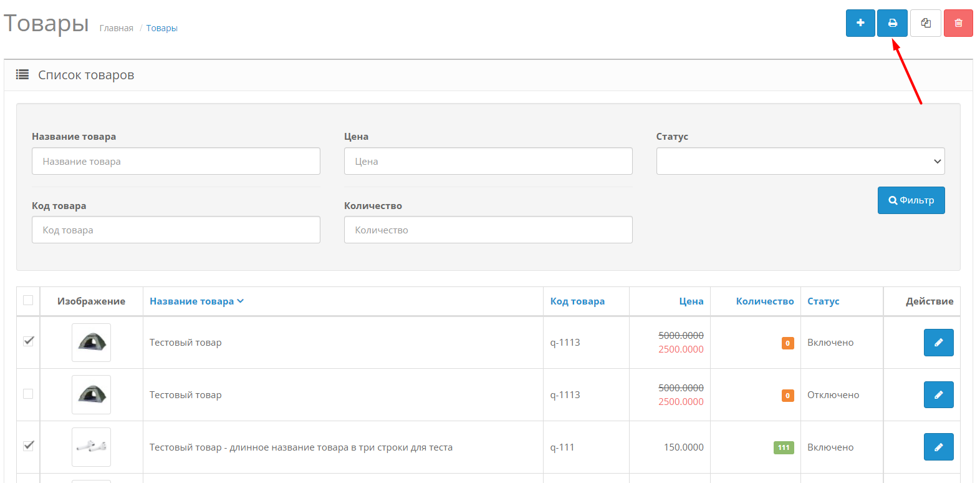The height and width of the screenshot is (483, 980).
Task: Sort by Название товара column header
Action: [192, 301]
